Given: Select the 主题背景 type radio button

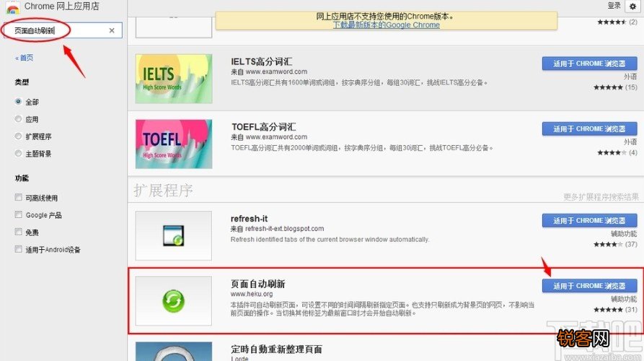Looking at the screenshot, I should (18, 153).
